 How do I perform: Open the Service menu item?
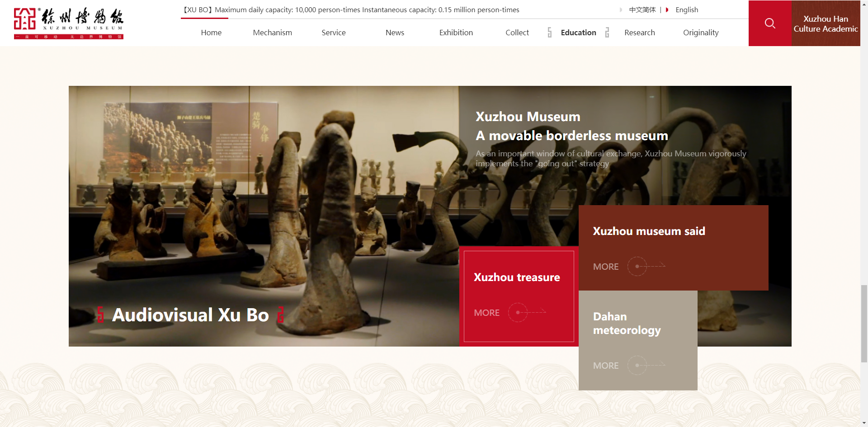334,33
